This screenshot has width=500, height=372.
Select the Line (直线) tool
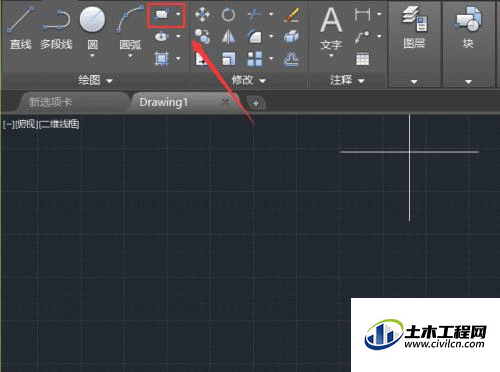(20, 28)
